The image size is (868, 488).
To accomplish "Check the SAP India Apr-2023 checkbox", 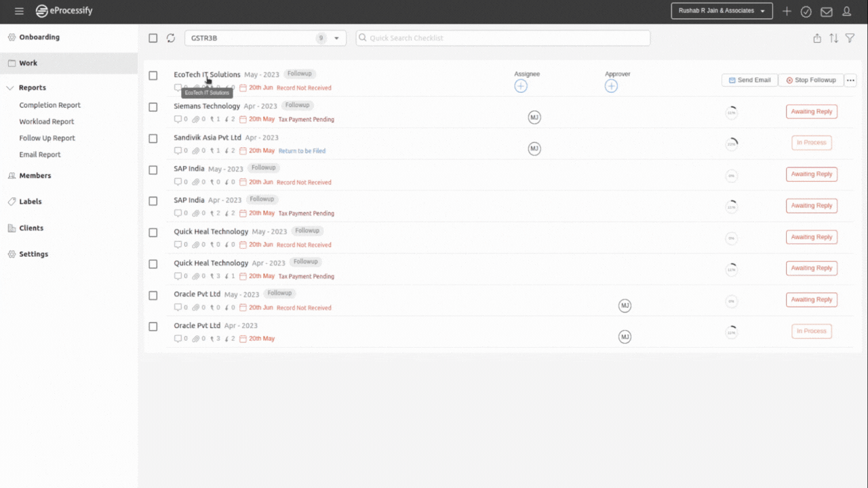I will point(153,201).
